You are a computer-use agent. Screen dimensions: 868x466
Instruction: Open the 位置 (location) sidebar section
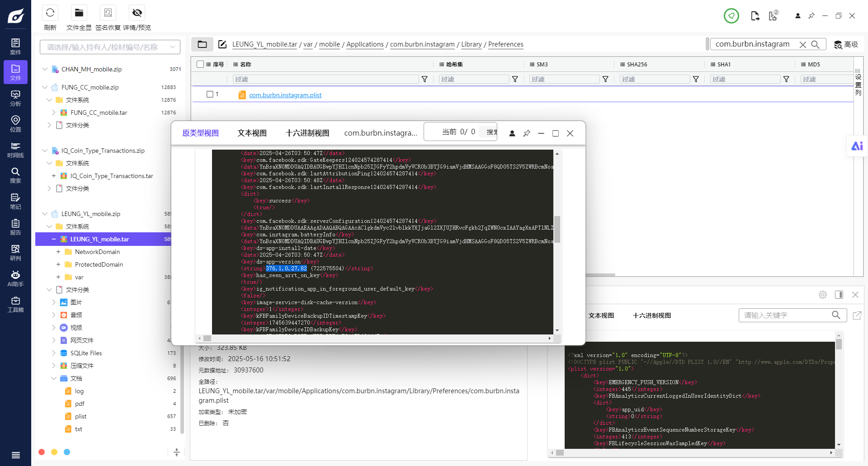[15, 124]
